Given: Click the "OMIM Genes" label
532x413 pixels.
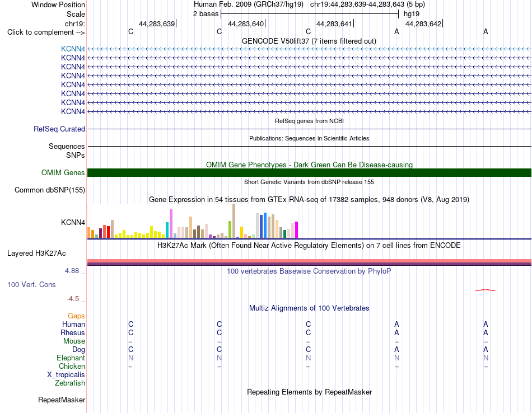Looking at the screenshot, I should point(63,172).
